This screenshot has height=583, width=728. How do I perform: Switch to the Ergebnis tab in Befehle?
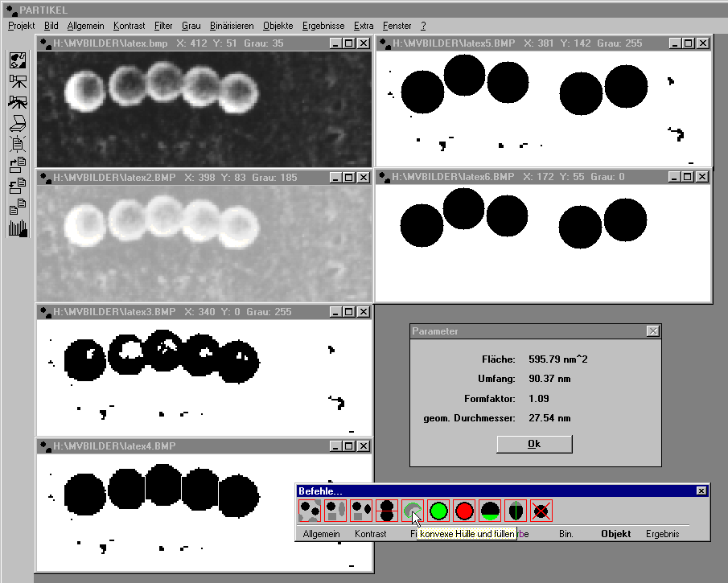(663, 534)
